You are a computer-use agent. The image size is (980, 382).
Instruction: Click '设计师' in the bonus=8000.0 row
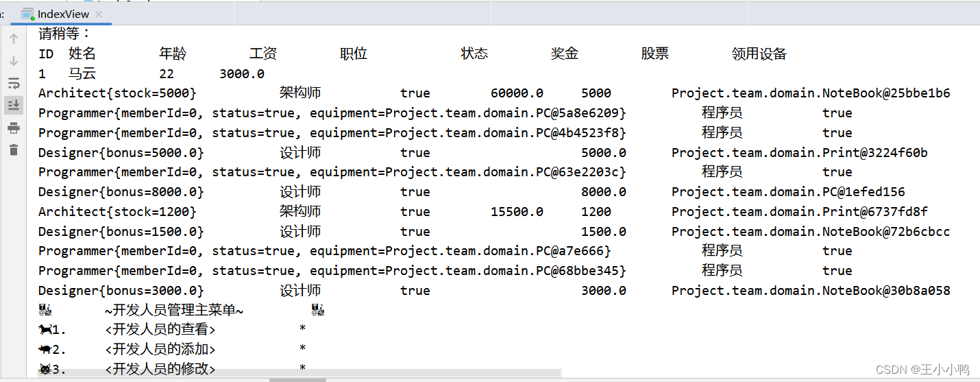pos(300,192)
